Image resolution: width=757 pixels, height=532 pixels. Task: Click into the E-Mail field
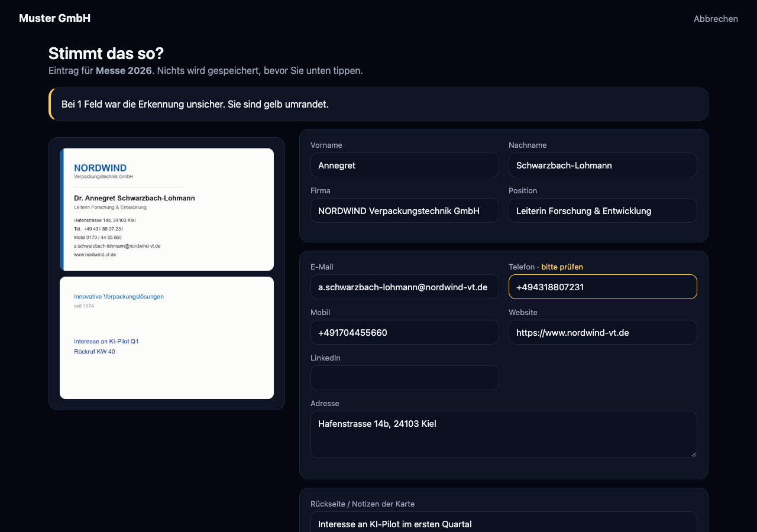click(x=405, y=287)
